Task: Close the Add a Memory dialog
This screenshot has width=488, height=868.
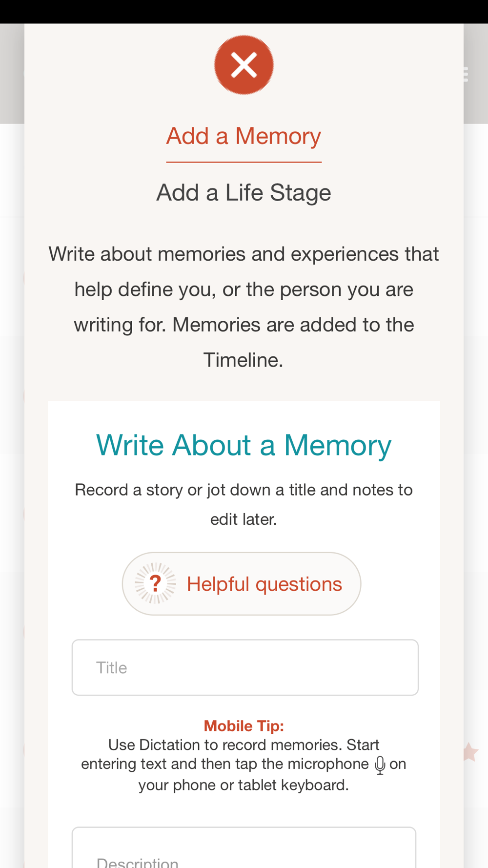Action: tap(244, 65)
